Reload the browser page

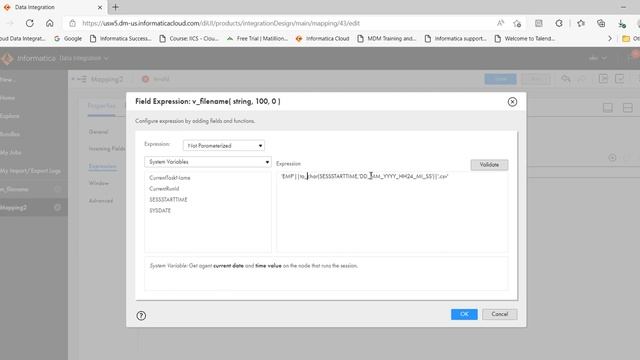29,23
